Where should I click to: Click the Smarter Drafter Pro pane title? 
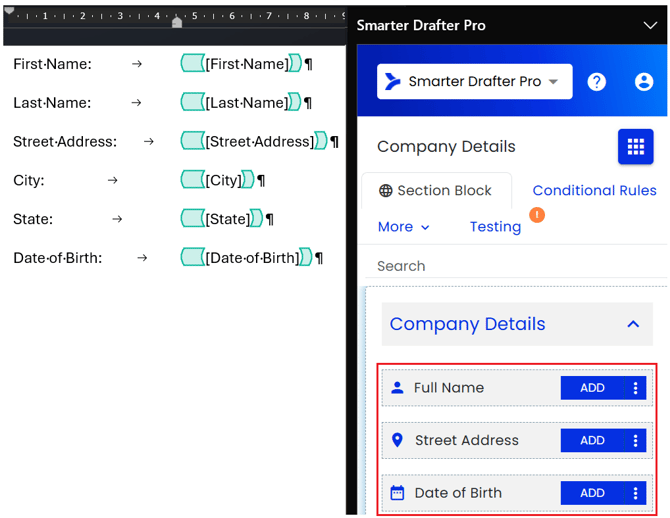click(421, 25)
